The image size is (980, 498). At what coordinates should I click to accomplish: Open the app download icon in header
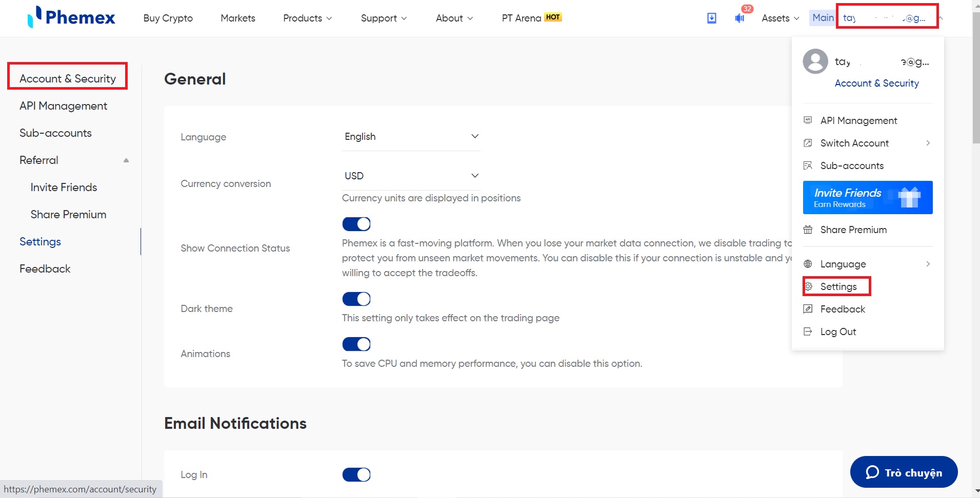click(712, 18)
